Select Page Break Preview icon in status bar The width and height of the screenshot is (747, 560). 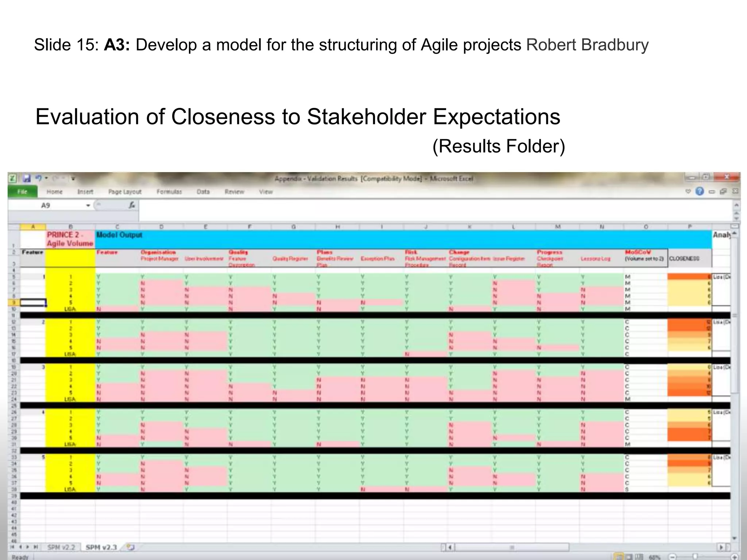pyautogui.click(x=639, y=557)
